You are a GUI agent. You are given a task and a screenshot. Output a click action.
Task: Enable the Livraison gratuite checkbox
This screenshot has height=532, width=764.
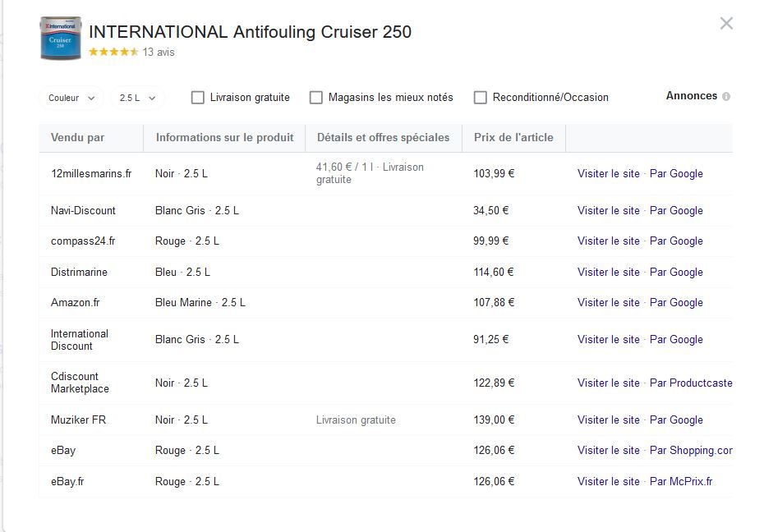(x=197, y=98)
